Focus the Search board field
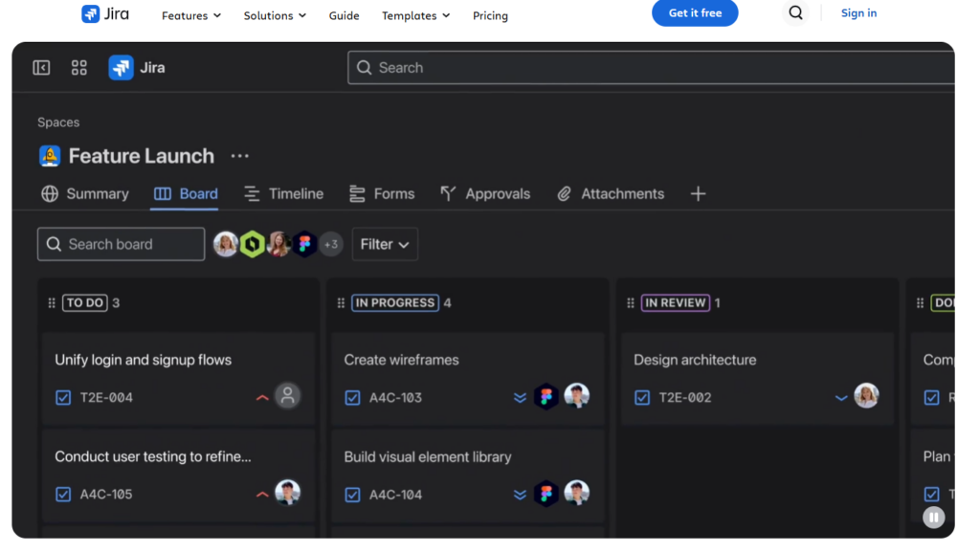This screenshot has width=980, height=553. pyautogui.click(x=122, y=244)
